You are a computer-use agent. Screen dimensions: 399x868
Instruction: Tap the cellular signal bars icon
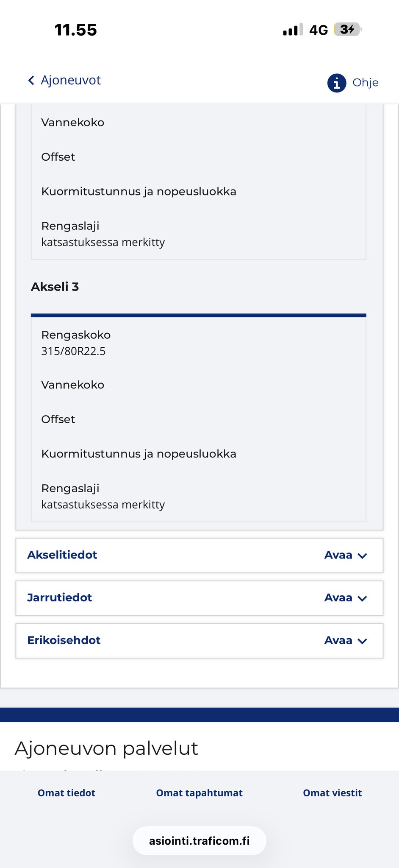coord(292,30)
